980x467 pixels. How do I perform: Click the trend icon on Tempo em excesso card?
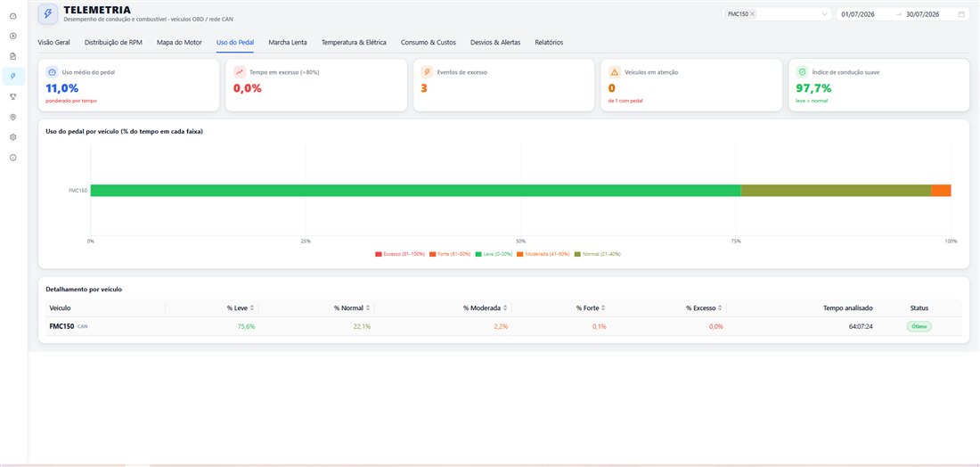click(x=240, y=72)
